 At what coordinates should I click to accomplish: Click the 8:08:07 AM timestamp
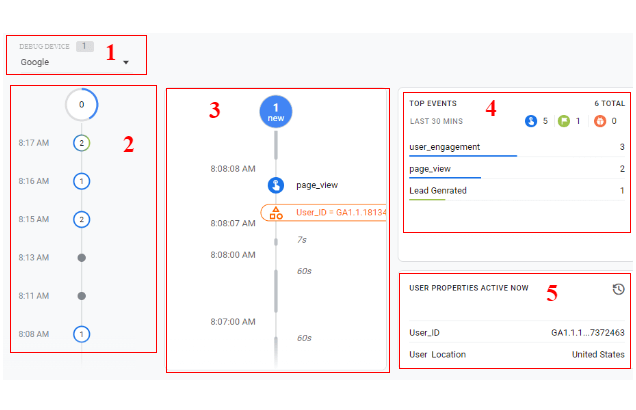click(x=233, y=223)
